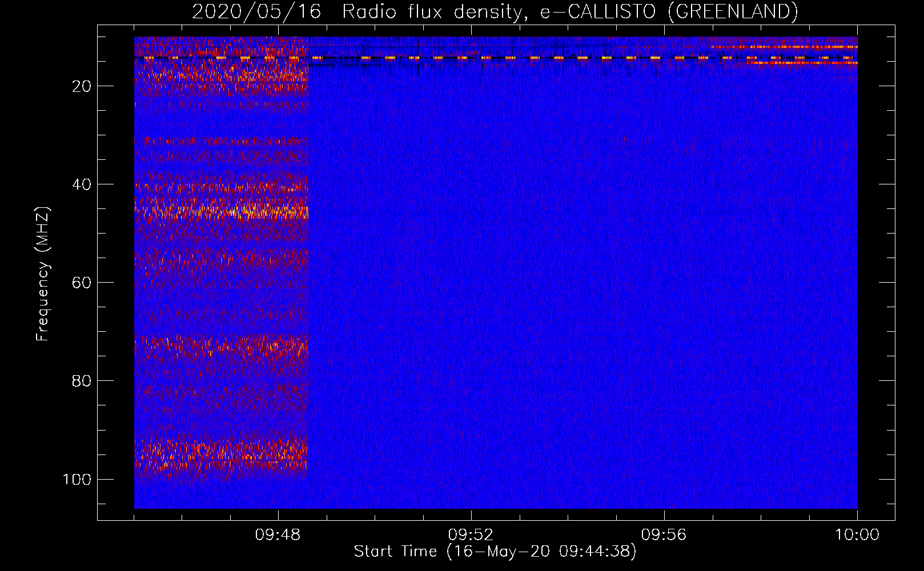Click the 09:56 time tick label
This screenshot has width=924, height=571.
click(664, 535)
